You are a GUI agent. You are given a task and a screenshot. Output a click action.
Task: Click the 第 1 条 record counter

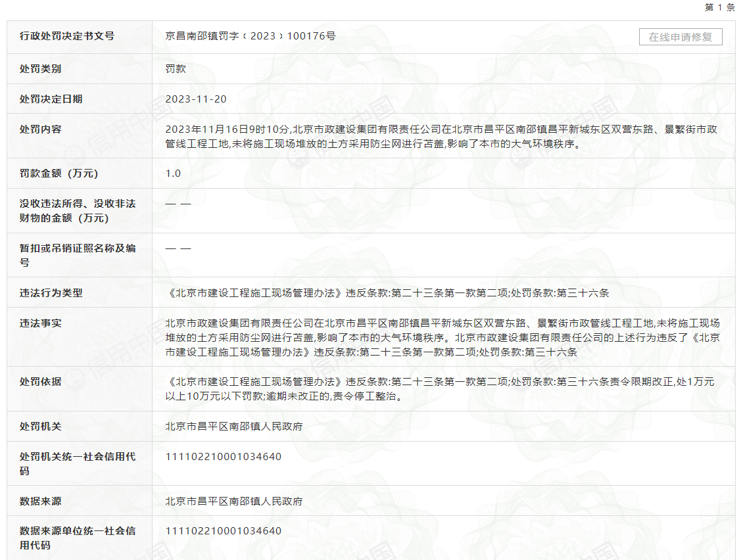[719, 7]
